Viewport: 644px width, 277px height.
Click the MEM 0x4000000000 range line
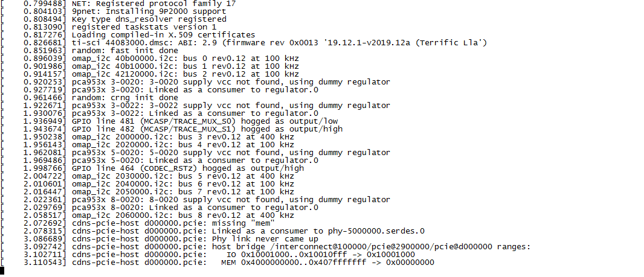pos(217,263)
